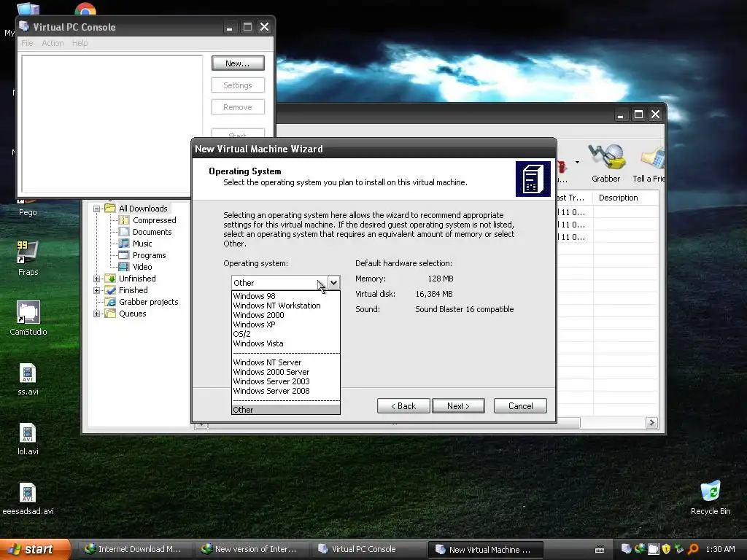The width and height of the screenshot is (747, 560).
Task: Click the Start button
Action: click(35, 550)
